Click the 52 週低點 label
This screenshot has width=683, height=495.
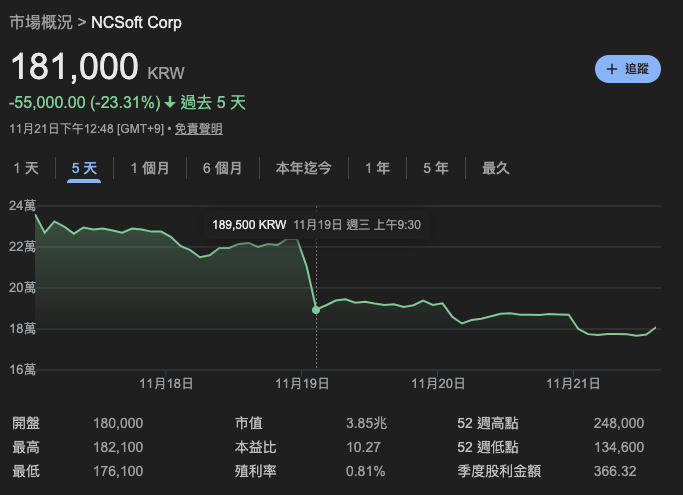point(488,447)
